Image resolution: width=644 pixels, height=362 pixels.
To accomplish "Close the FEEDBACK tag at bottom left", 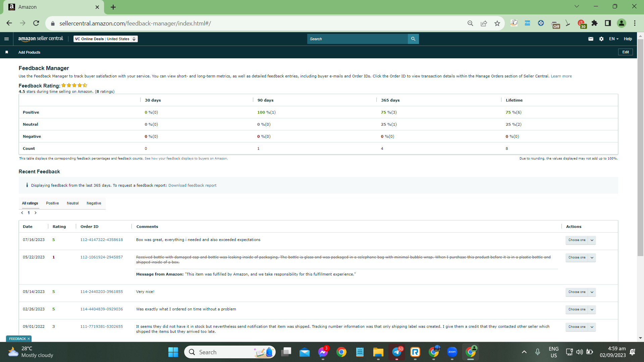I will click(29, 339).
